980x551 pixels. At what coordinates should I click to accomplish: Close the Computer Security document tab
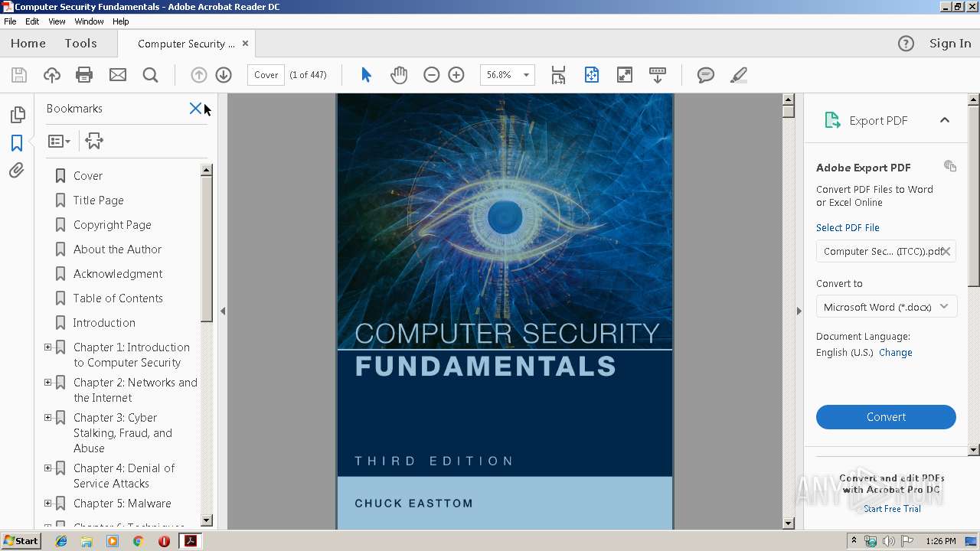click(245, 44)
